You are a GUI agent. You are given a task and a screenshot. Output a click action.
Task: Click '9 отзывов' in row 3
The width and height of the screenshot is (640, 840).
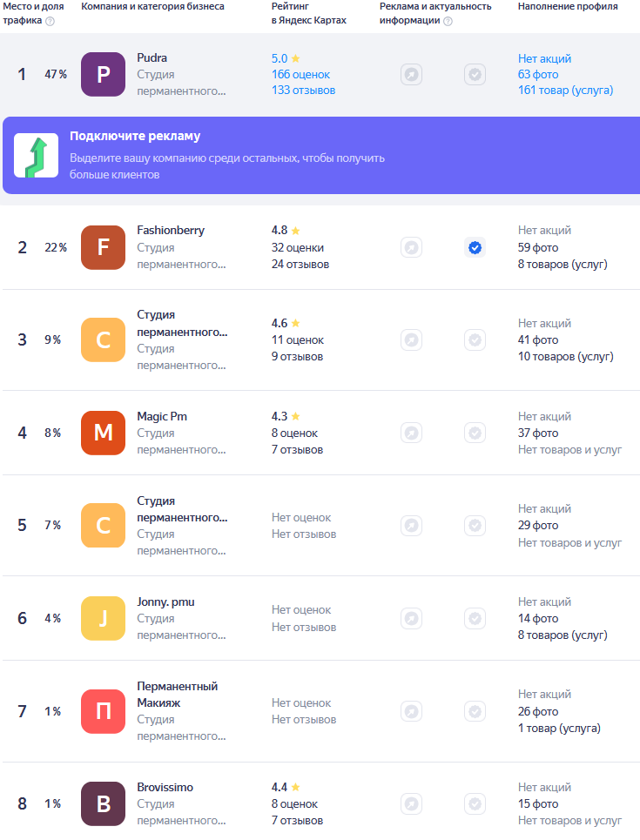(x=297, y=356)
